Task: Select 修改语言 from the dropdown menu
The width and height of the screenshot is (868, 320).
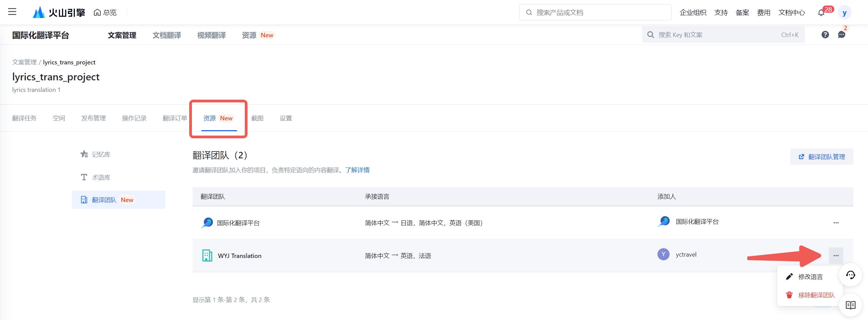Action: [810, 277]
